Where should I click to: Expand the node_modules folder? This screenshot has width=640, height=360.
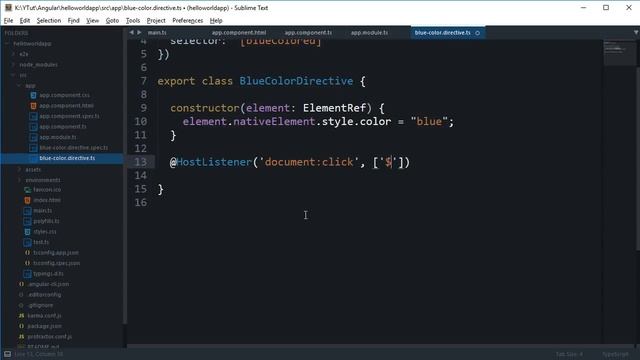[x=13, y=64]
